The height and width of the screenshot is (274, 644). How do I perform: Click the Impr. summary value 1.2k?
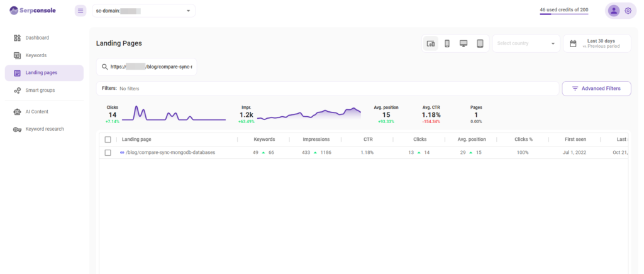tap(246, 115)
